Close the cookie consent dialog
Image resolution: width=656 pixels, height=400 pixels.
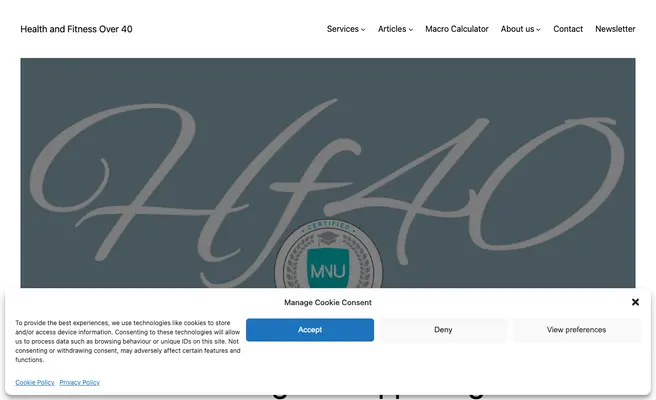tap(635, 302)
